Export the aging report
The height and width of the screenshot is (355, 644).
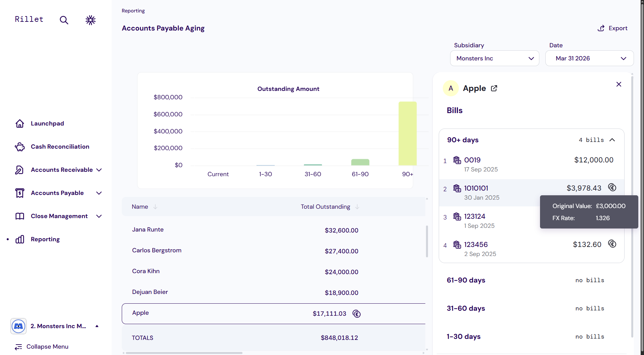click(612, 28)
